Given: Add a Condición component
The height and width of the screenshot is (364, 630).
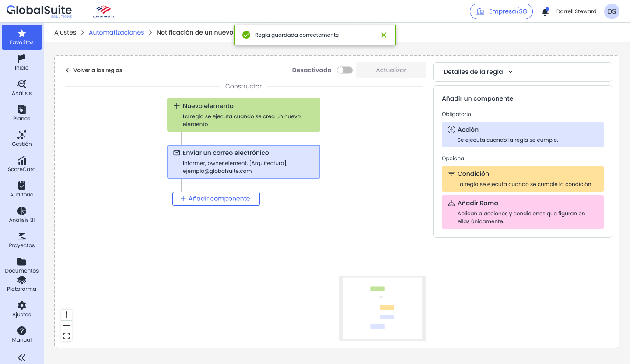Looking at the screenshot, I should point(523,178).
